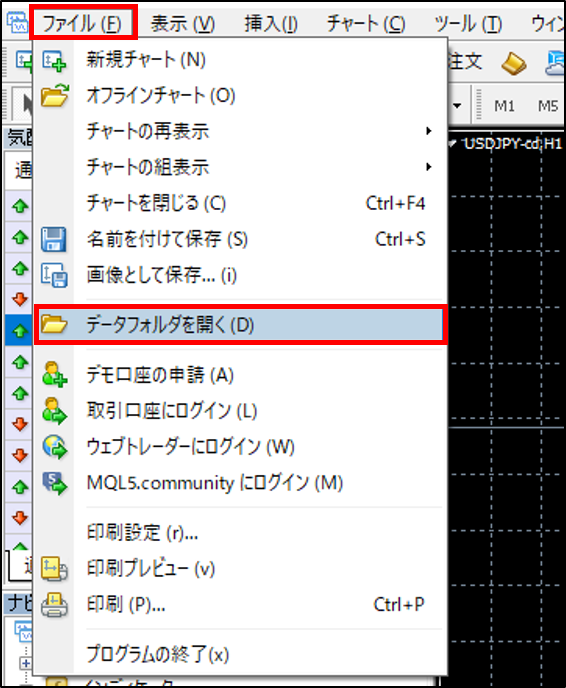
Task: Click the web trader globe icon
Action: (x=54, y=447)
